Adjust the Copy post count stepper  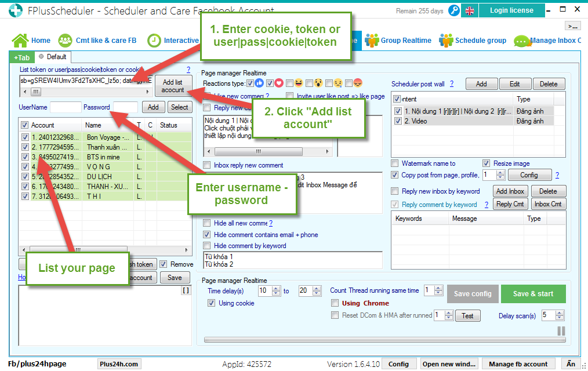(x=500, y=175)
